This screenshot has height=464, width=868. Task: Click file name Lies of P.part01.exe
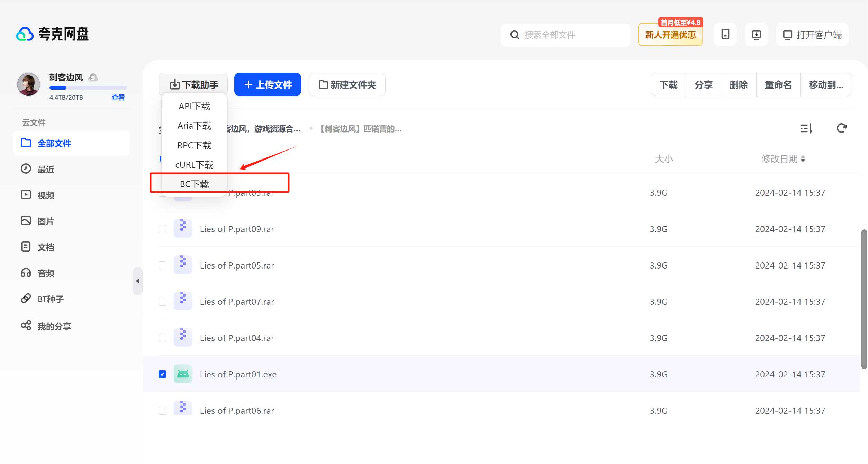tap(238, 374)
